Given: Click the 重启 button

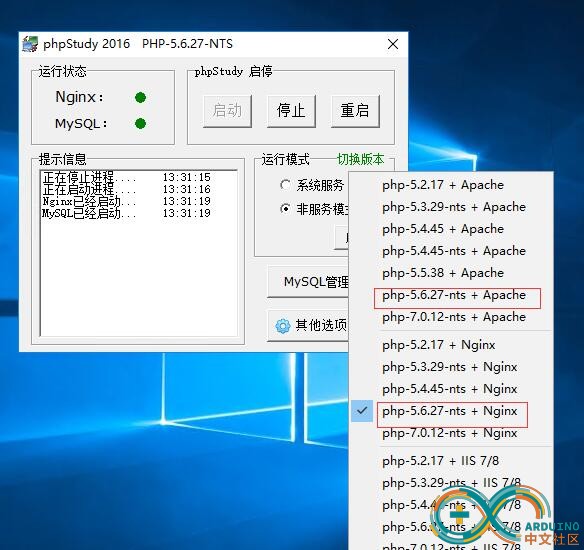Looking at the screenshot, I should pos(355,111).
